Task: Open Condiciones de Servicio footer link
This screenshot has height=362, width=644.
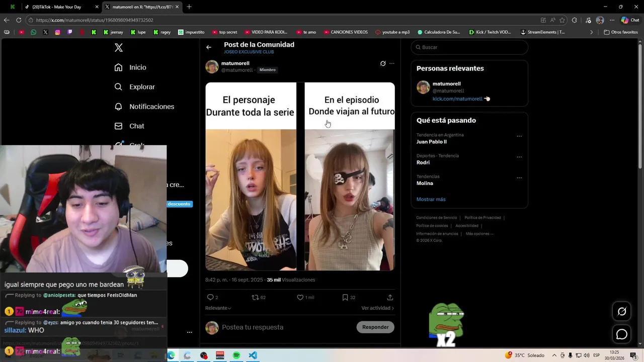Action: pos(436,218)
